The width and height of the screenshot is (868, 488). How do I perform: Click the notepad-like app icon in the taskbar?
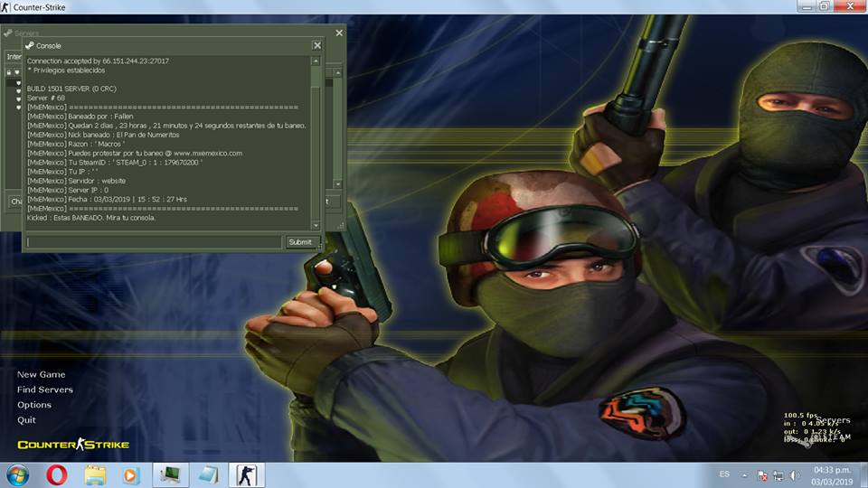[208, 475]
